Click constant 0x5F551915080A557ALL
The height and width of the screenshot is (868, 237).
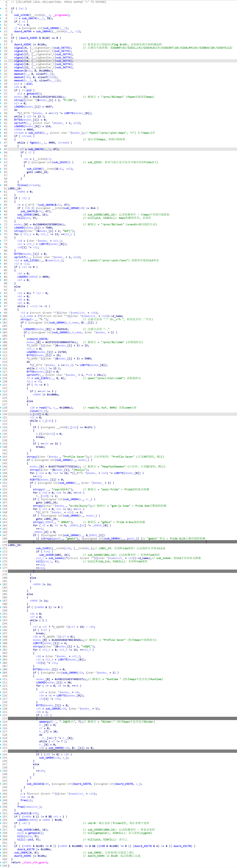[x=61, y=342]
